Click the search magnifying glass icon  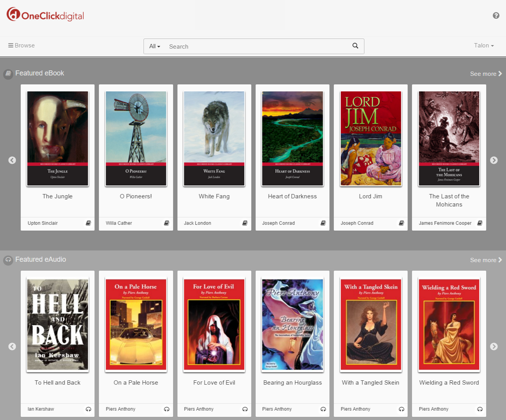(x=355, y=46)
